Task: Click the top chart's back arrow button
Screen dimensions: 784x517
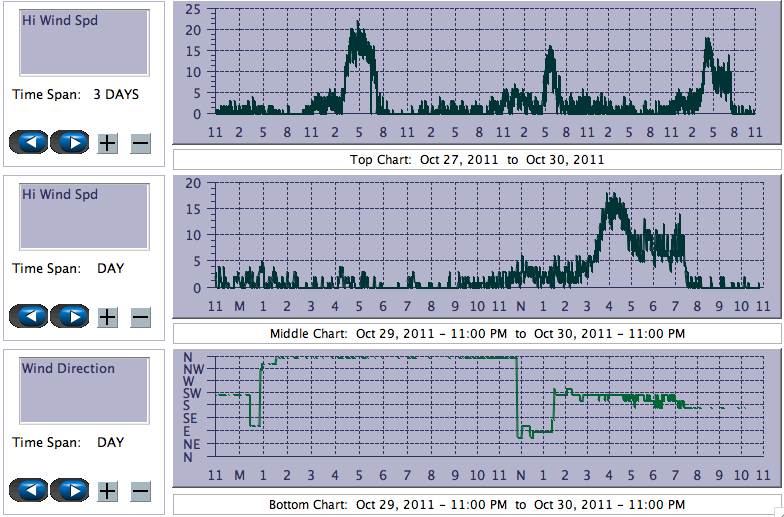Action: tap(29, 143)
